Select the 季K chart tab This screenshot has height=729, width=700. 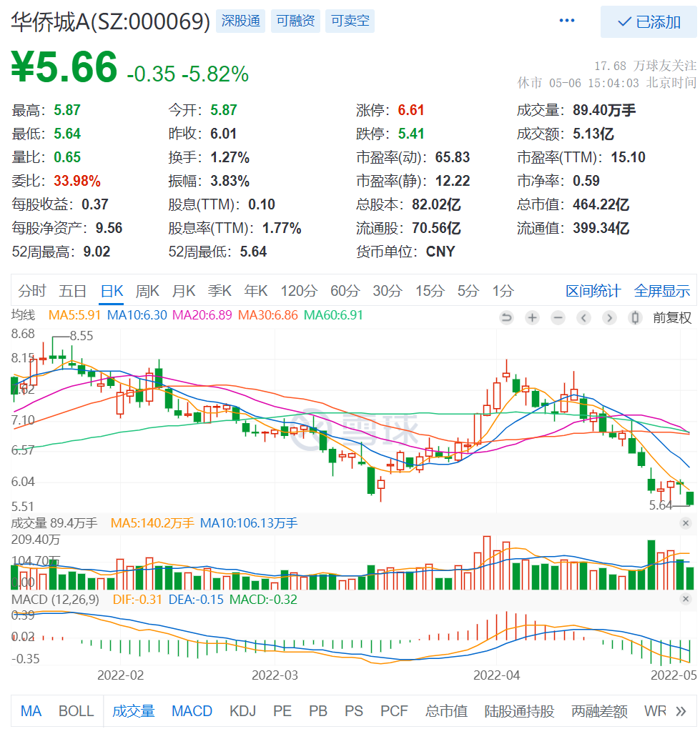[x=220, y=291]
